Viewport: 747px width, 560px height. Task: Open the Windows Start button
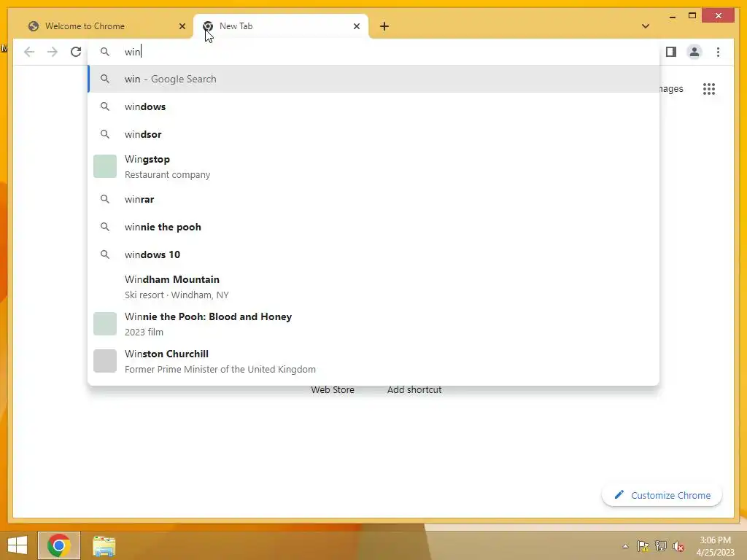click(18, 545)
